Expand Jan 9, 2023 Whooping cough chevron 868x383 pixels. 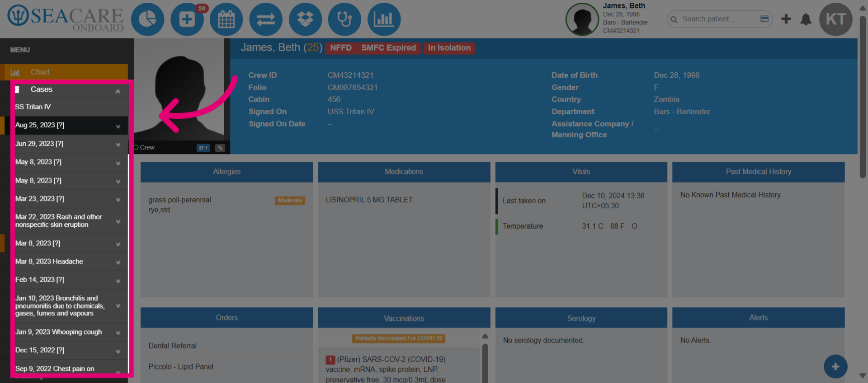tap(118, 333)
